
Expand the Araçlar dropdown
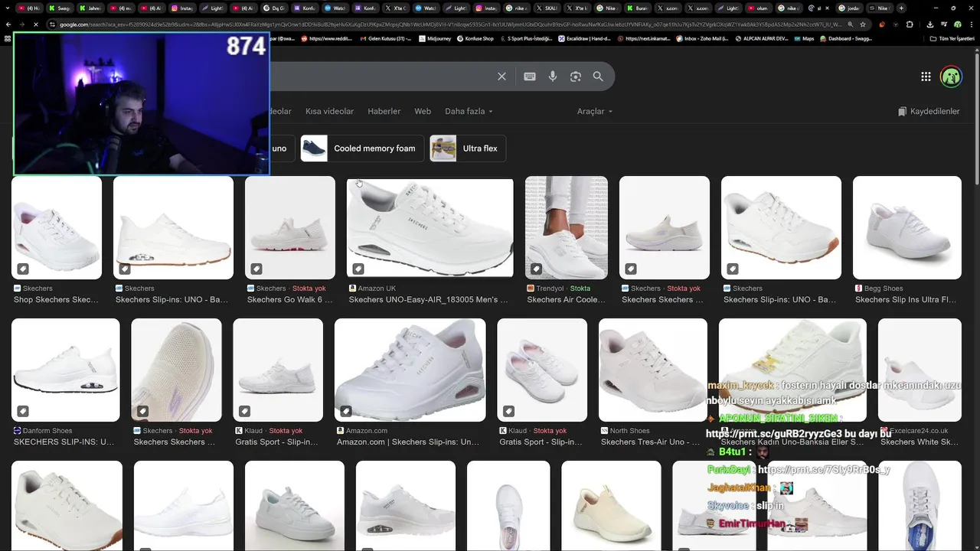(595, 111)
